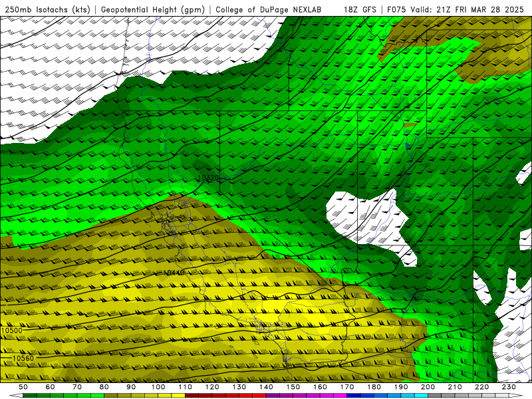Viewport: 532px width, 399px height.
Task: Click the 100 knot color bar label
Action: click(x=158, y=387)
